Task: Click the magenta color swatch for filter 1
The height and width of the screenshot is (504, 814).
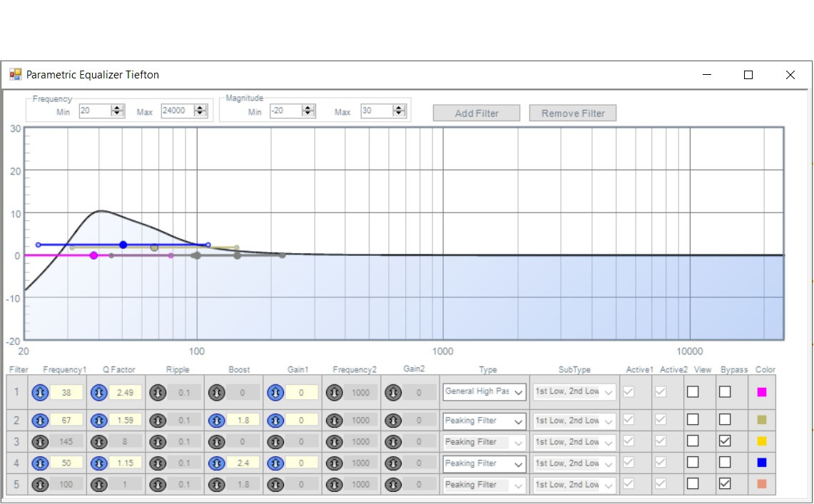Action: pos(761,392)
